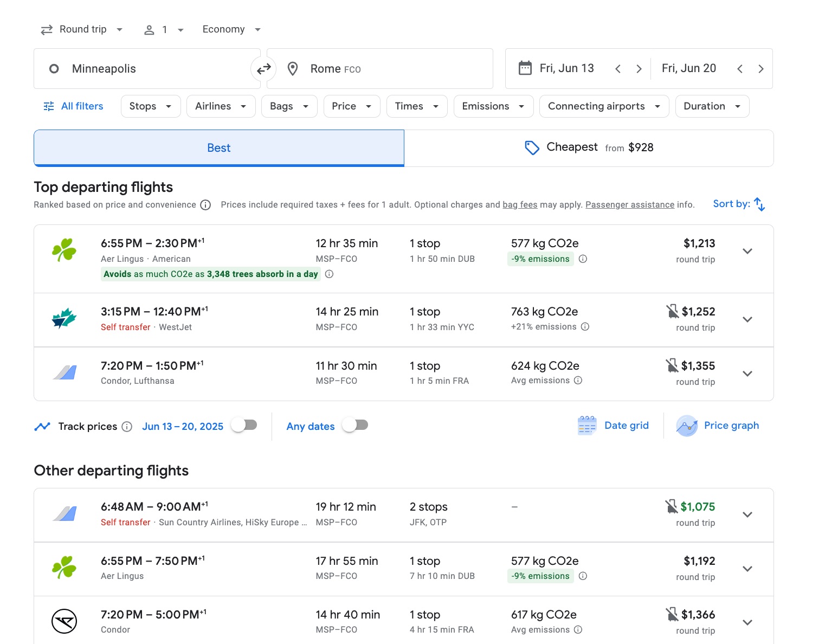Viewport: 825px width, 644px height.
Task: Enable the Track prices toggle
Action: tap(243, 425)
